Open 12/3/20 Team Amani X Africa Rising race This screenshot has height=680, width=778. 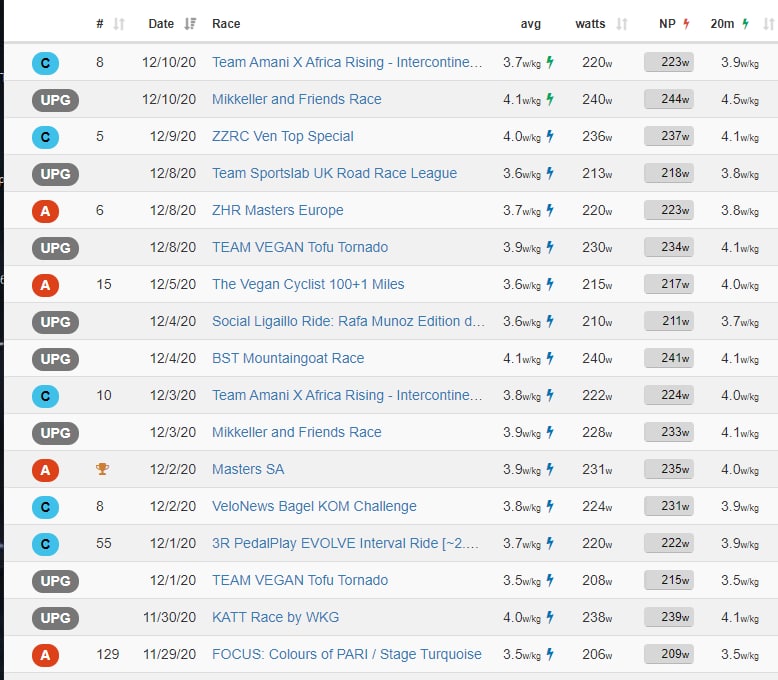click(347, 395)
